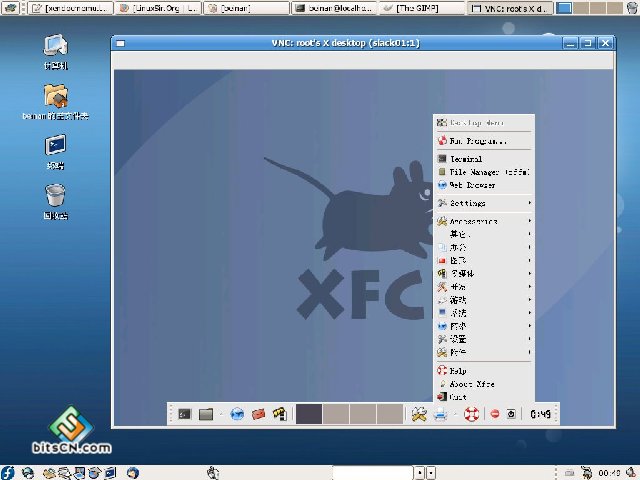Choose Quit in the desktop menu

coord(484,396)
